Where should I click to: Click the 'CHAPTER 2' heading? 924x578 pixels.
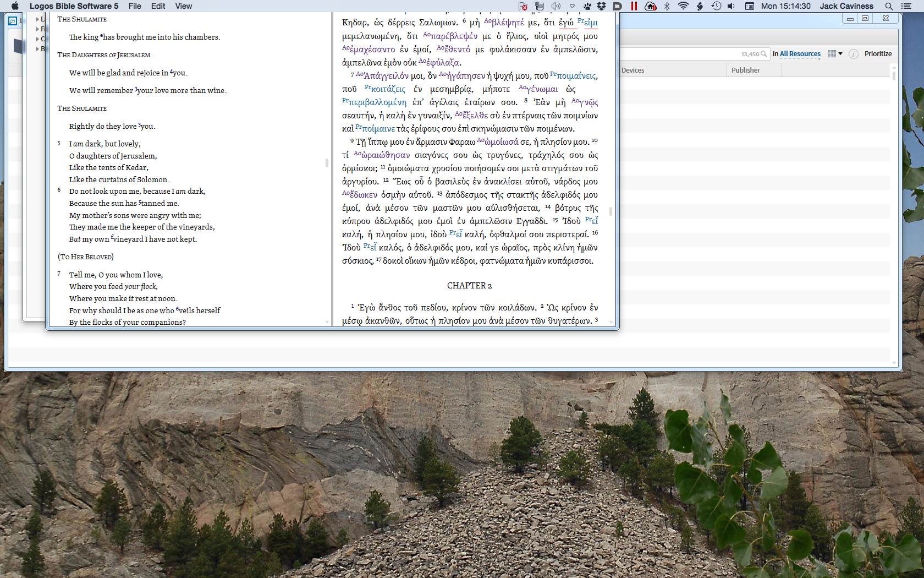click(470, 286)
